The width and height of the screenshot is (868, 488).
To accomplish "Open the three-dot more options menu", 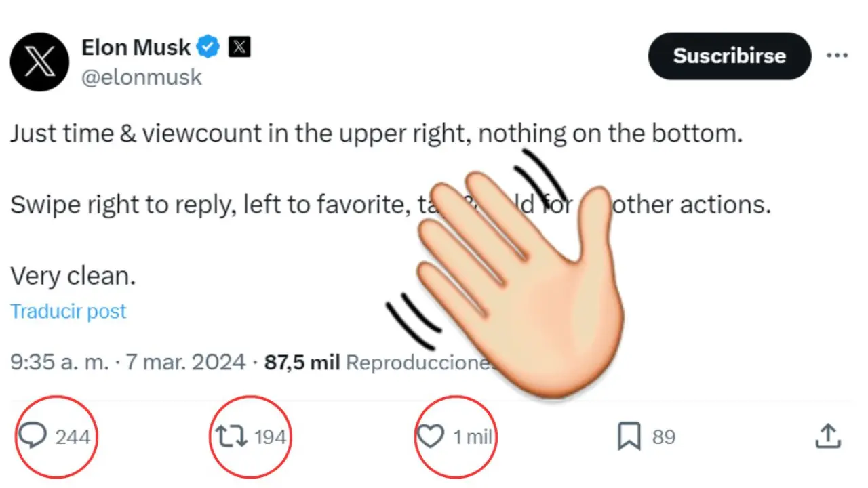I will [837, 56].
